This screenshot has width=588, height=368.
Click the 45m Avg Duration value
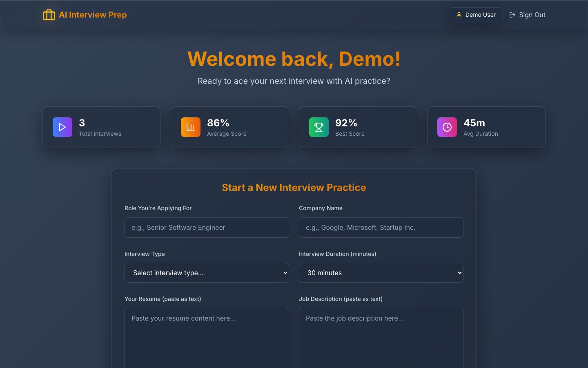pyautogui.click(x=474, y=123)
